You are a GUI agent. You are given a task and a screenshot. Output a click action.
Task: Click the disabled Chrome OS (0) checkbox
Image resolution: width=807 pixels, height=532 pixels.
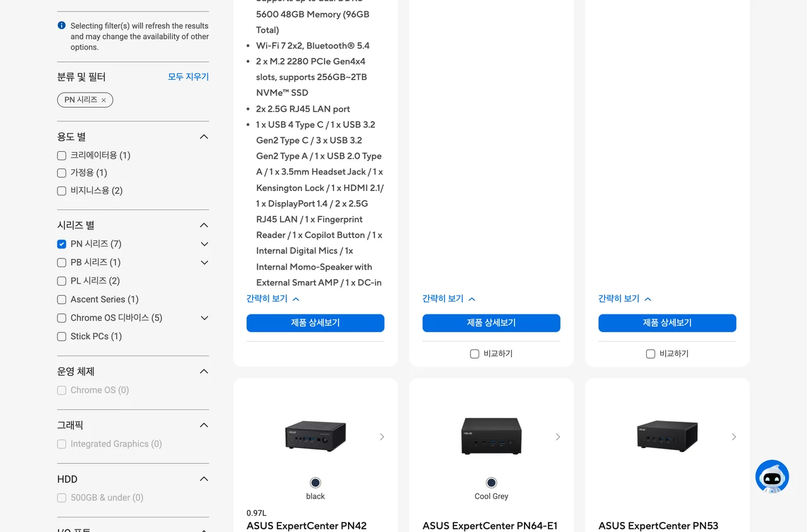[62, 391]
